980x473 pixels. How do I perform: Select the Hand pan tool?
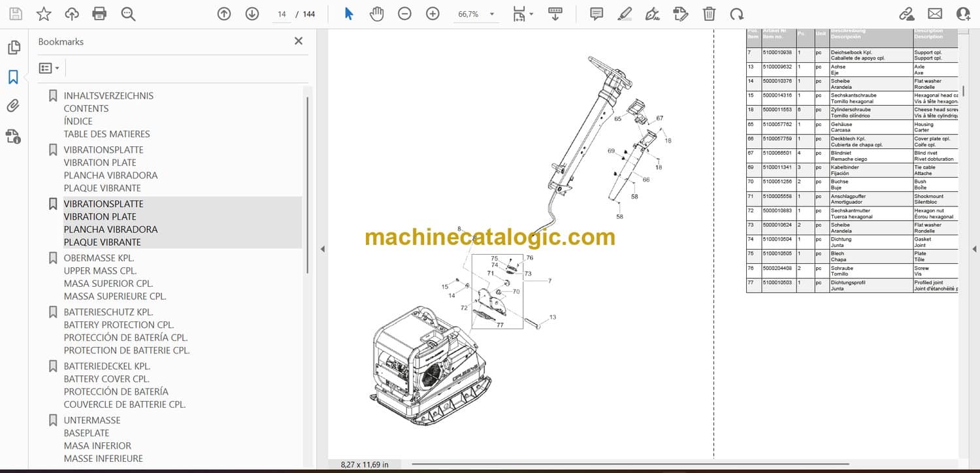click(x=376, y=14)
